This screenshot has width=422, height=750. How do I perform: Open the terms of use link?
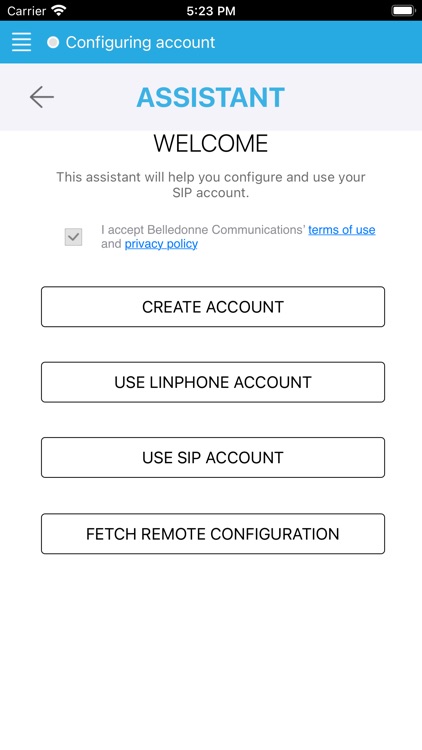[342, 230]
